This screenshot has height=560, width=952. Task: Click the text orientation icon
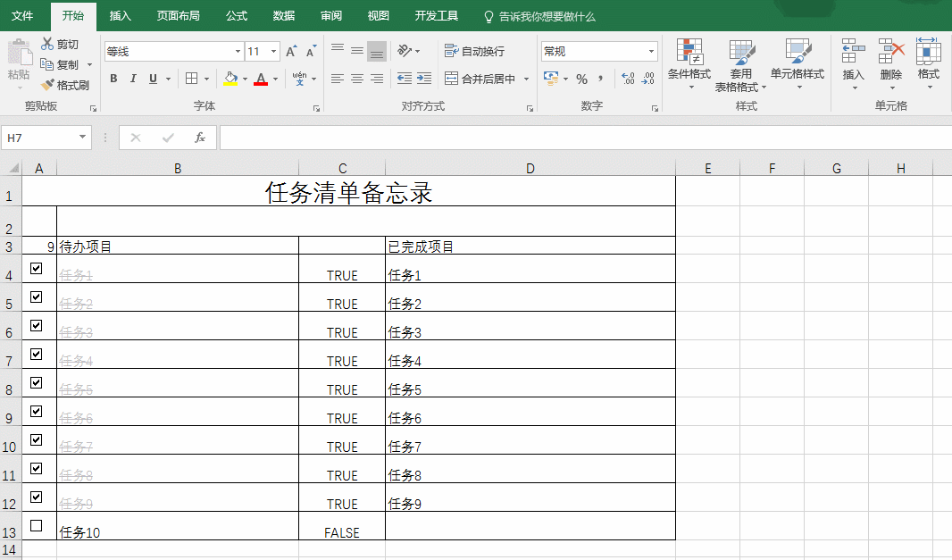[x=405, y=51]
